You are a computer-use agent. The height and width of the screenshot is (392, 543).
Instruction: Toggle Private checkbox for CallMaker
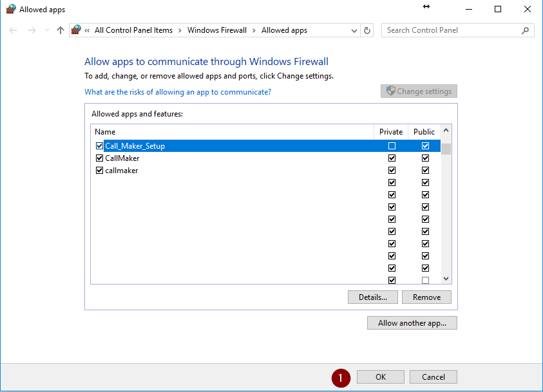(x=392, y=158)
